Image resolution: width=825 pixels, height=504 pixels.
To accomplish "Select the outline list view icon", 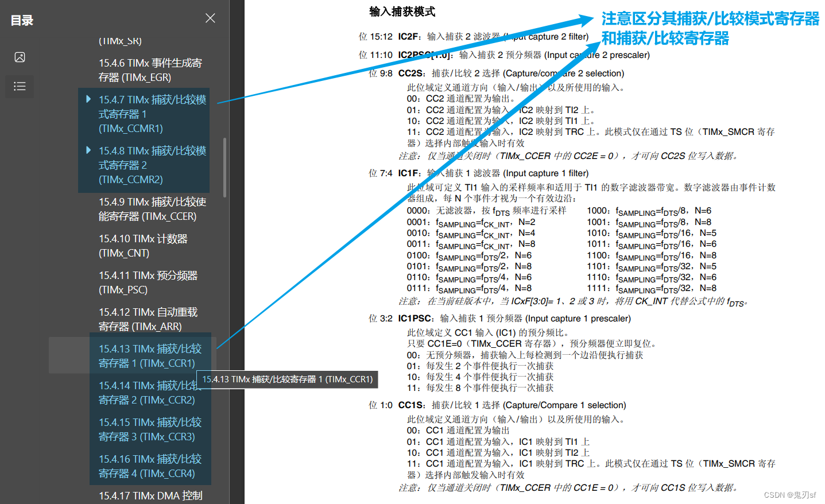I will (x=20, y=86).
